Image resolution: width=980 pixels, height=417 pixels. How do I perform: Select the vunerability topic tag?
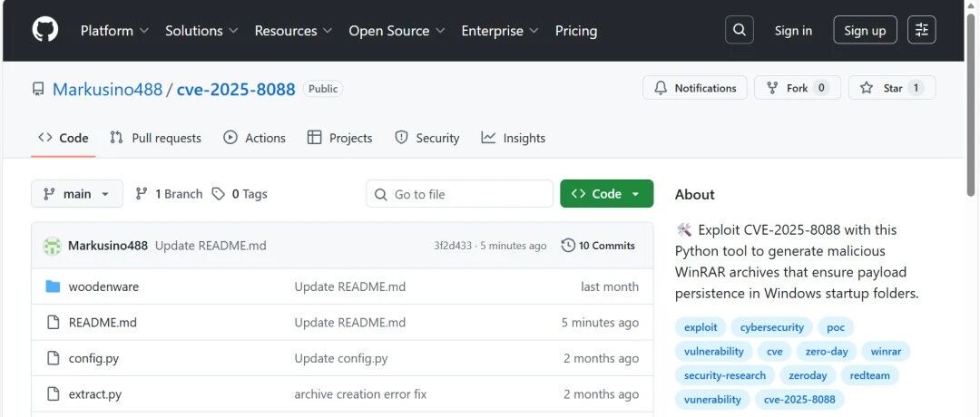pyautogui.click(x=712, y=399)
